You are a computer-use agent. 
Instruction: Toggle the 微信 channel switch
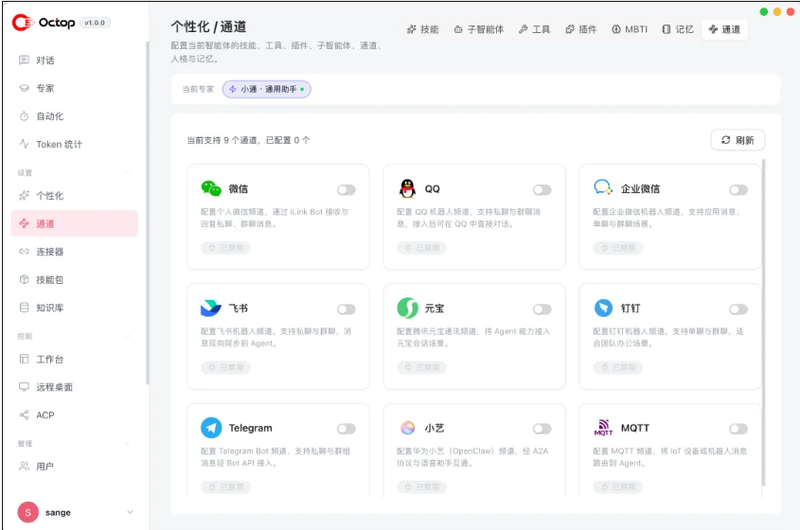pyautogui.click(x=346, y=190)
